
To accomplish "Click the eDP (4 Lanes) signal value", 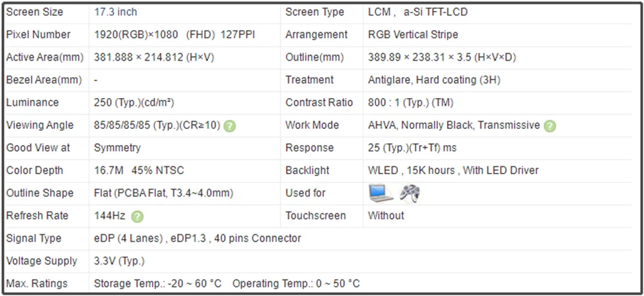I will click(x=129, y=239).
